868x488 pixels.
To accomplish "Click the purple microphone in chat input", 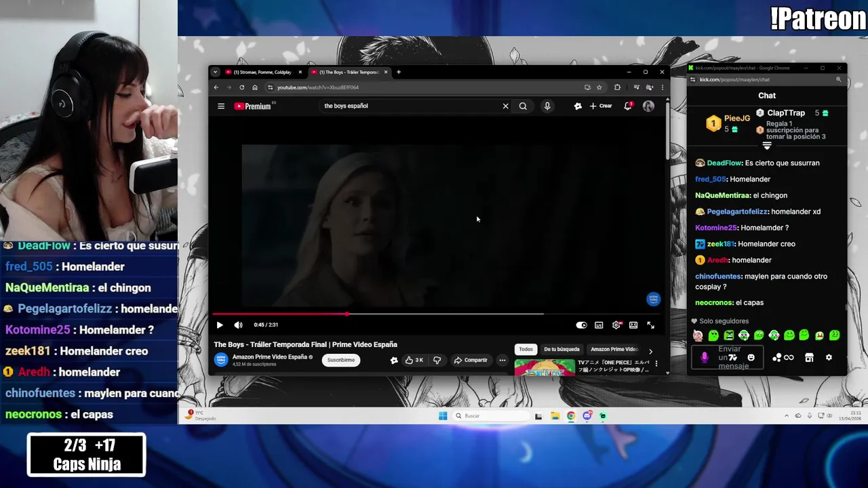I will coord(705,358).
